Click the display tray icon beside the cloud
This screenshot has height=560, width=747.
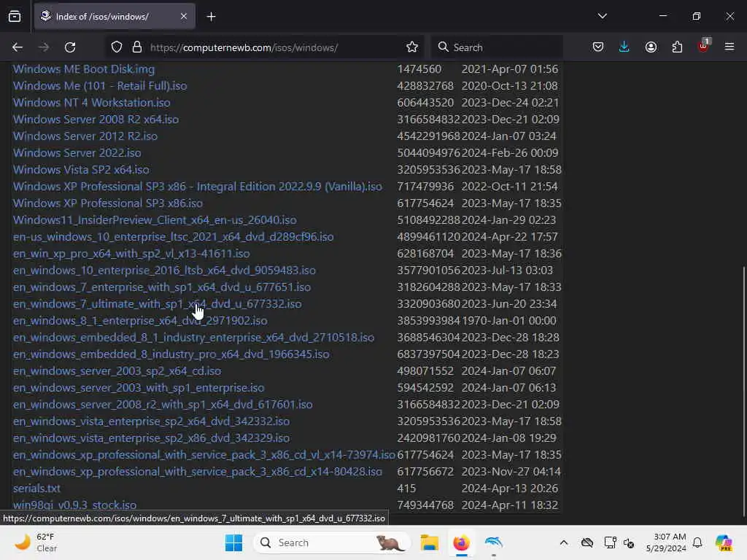coord(610,542)
